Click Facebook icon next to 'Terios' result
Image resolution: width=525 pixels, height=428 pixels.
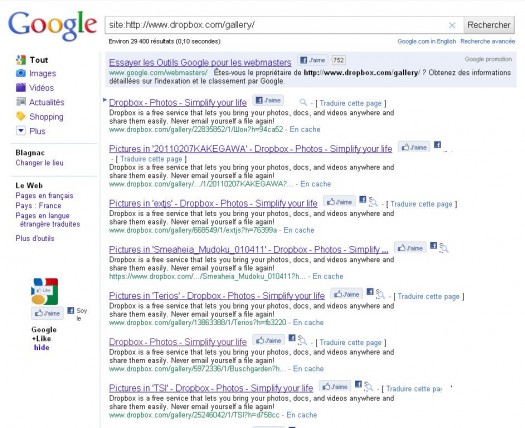pyautogui.click(x=370, y=292)
